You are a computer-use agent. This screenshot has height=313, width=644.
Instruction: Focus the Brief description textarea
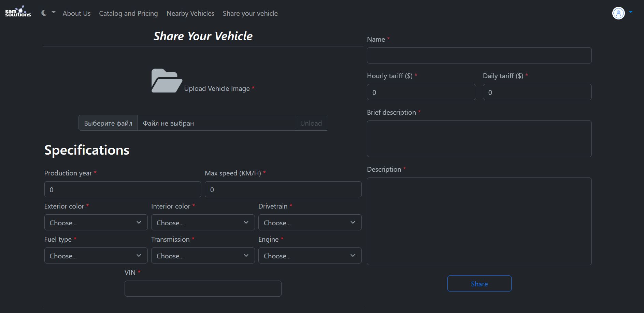479,139
